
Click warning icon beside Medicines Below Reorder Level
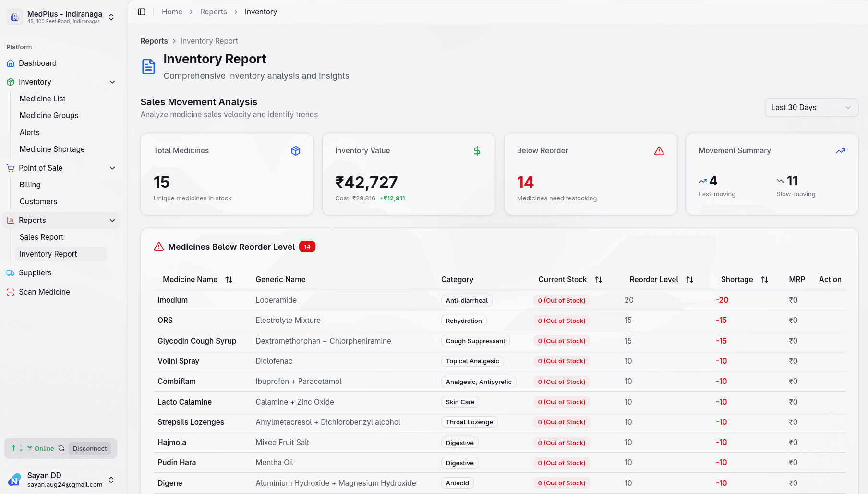tap(159, 247)
